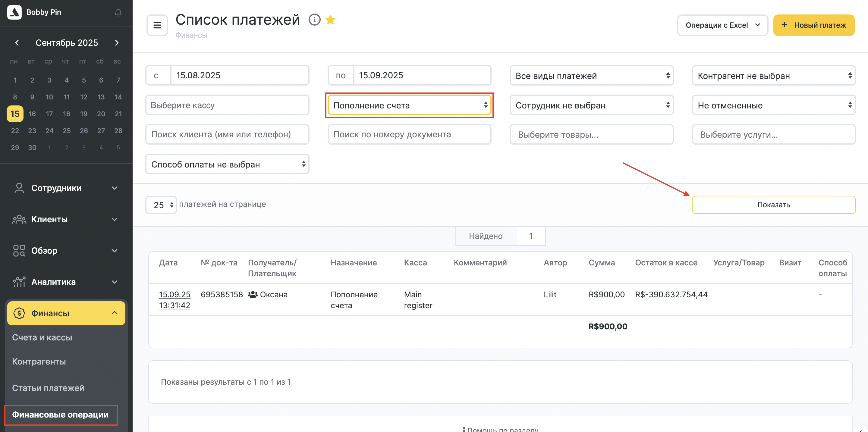Click the info icon beside page title

(314, 20)
